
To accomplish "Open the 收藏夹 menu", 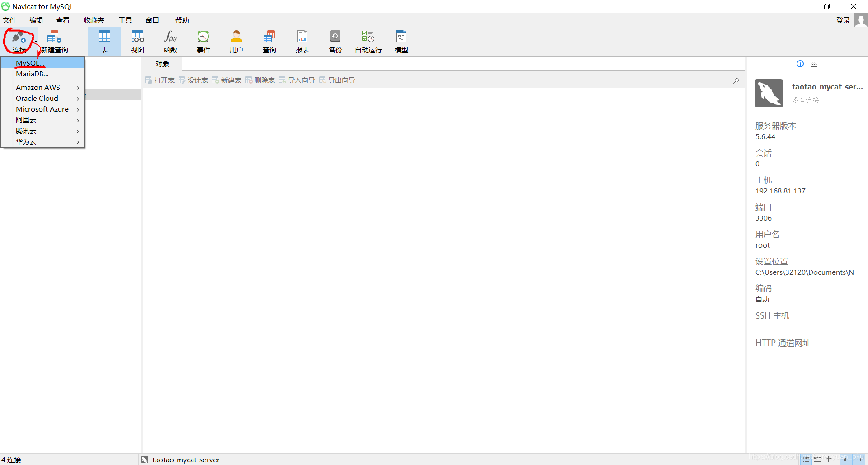I will tap(94, 20).
